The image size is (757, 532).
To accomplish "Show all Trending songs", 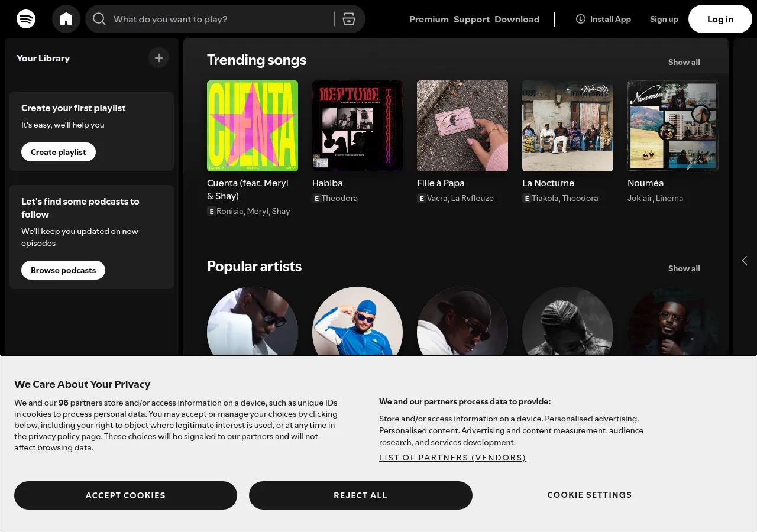I will [x=684, y=62].
